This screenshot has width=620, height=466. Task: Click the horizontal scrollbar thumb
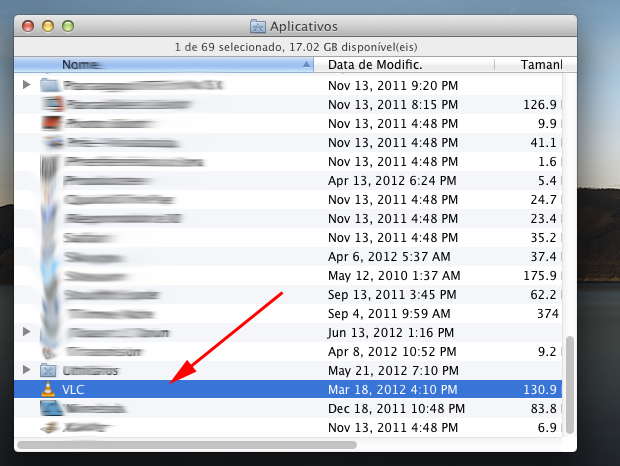(187, 445)
